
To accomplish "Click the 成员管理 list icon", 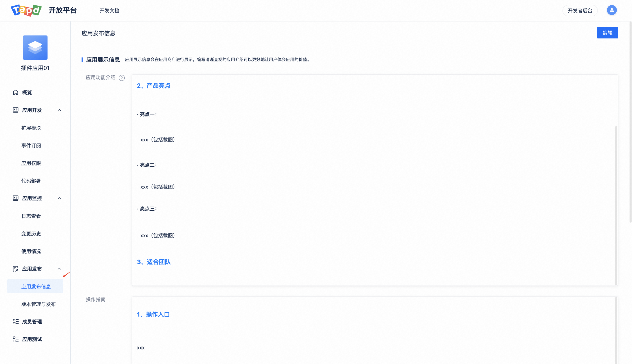I will pos(15,322).
